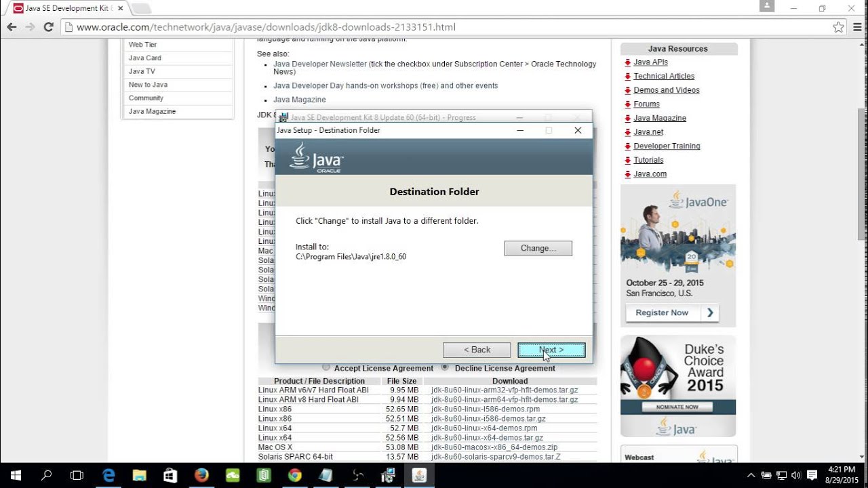Download jdk-8u60-linux-i586-demos.rpm
This screenshot has width=868, height=488.
point(486,409)
